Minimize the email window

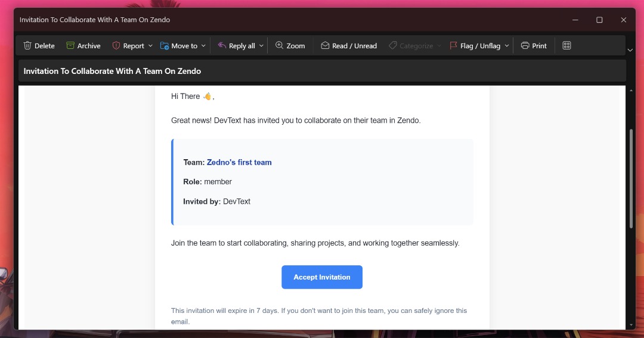[575, 20]
